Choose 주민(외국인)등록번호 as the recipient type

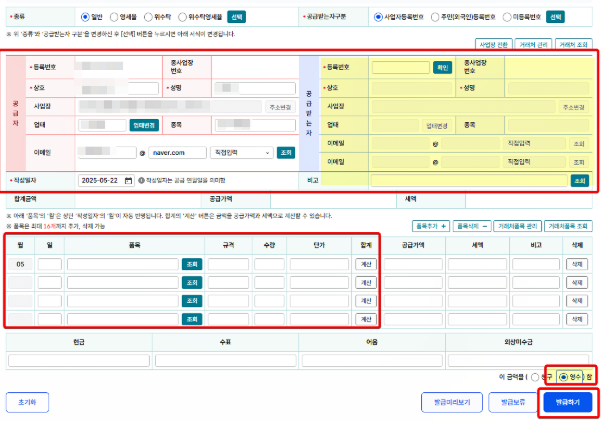tap(435, 17)
